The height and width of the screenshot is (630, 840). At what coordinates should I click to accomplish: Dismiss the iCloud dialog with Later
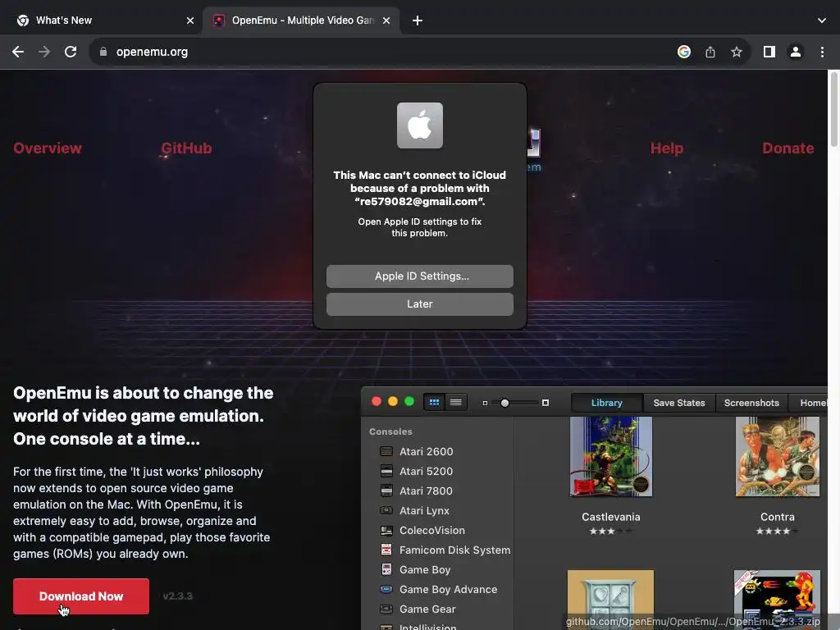(x=420, y=304)
